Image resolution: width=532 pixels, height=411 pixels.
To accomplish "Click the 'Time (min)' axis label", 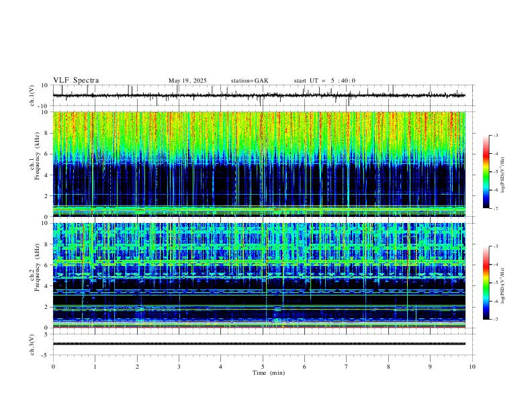I will coord(269,373).
